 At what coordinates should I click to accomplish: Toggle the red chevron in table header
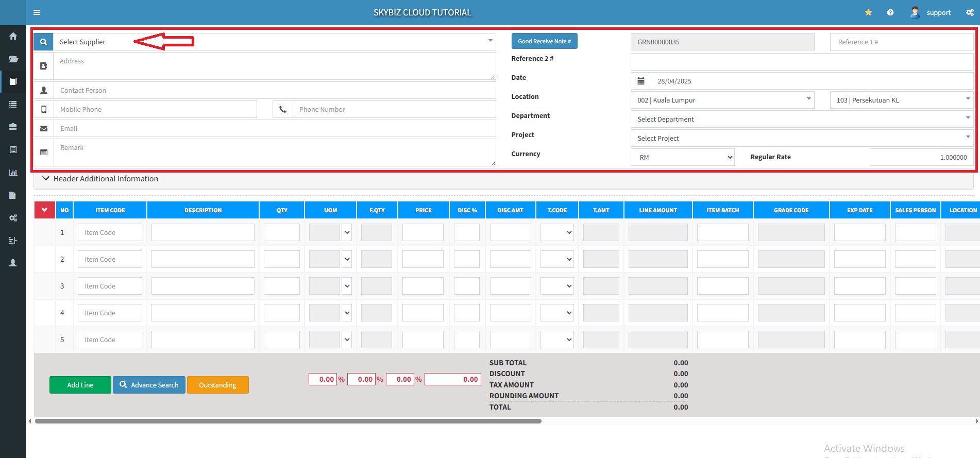pos(45,210)
